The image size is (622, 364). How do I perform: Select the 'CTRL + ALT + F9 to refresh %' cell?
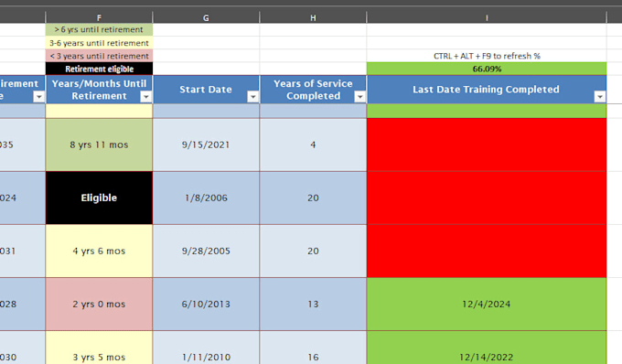(x=487, y=56)
